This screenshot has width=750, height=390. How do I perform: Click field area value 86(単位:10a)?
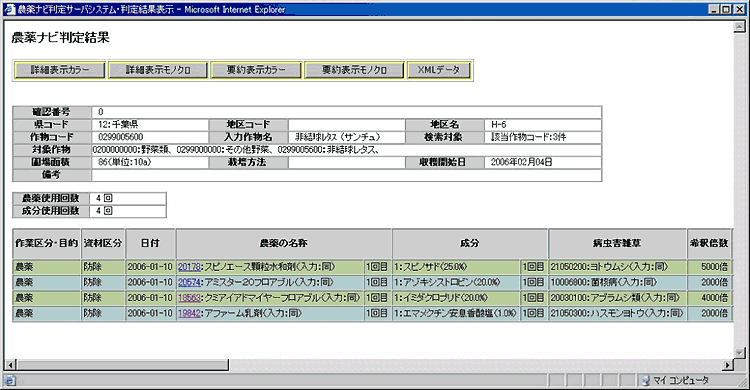(125, 162)
